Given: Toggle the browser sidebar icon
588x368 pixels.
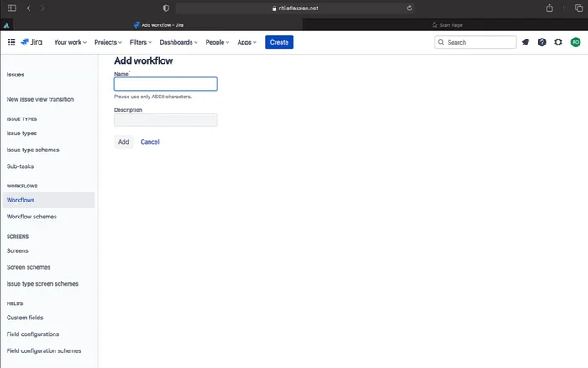Looking at the screenshot, I should (12, 8).
